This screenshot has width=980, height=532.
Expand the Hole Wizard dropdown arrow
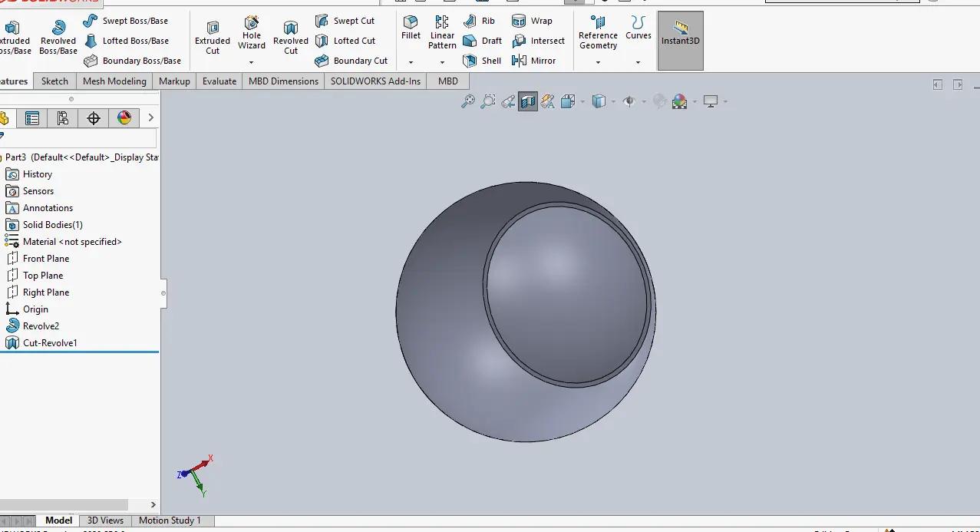pyautogui.click(x=252, y=62)
